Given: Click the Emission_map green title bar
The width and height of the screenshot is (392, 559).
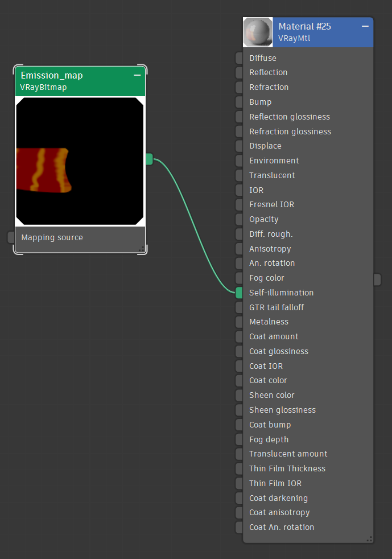Looking at the screenshot, I should pyautogui.click(x=74, y=81).
